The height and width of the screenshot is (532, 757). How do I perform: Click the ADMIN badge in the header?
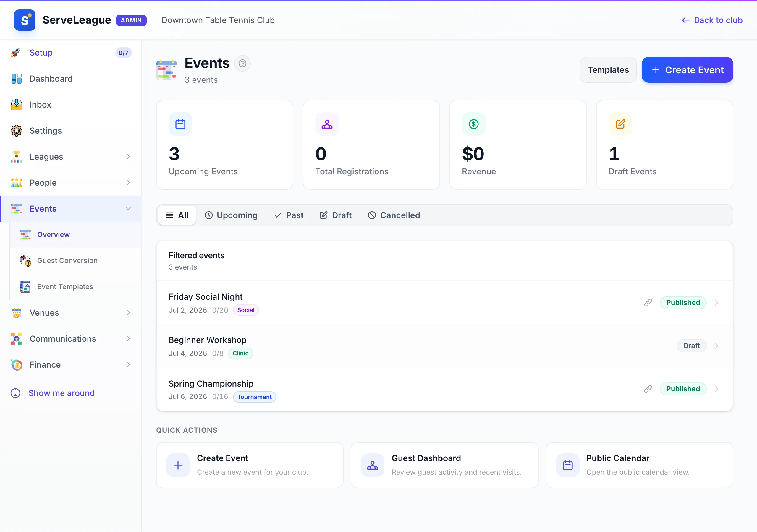point(131,20)
